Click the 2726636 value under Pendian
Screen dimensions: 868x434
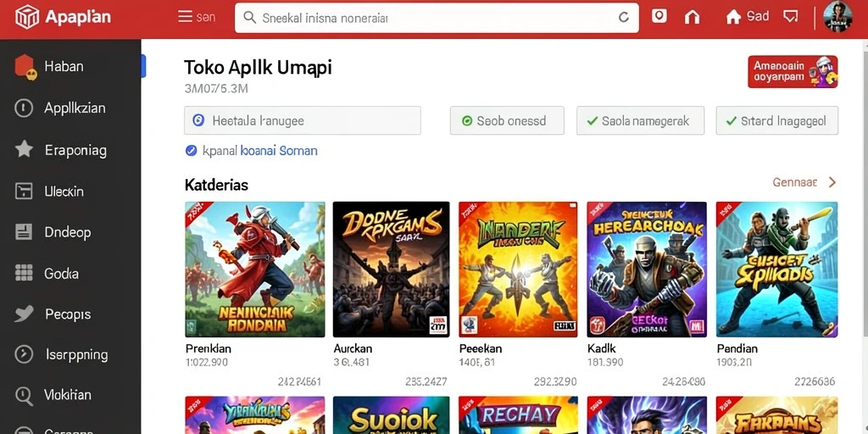click(x=815, y=381)
